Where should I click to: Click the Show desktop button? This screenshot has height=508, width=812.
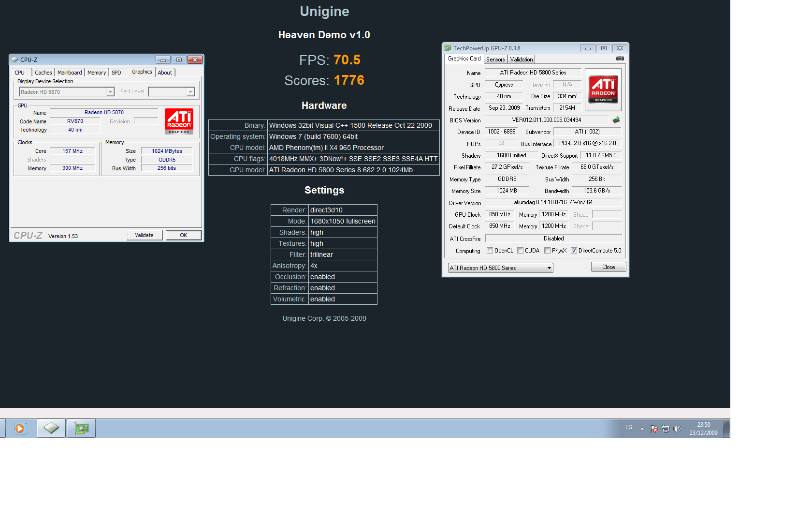727,429
